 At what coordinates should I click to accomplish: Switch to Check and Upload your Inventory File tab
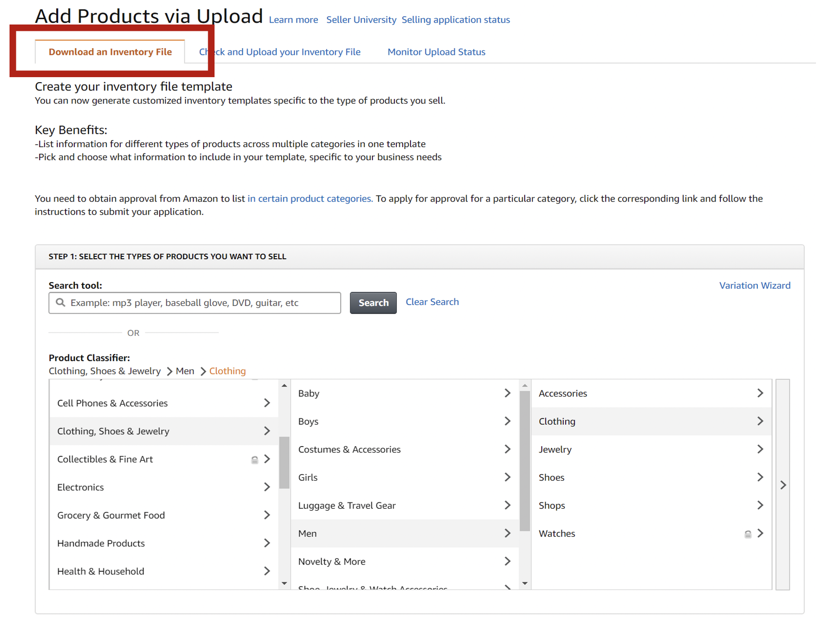click(x=279, y=52)
